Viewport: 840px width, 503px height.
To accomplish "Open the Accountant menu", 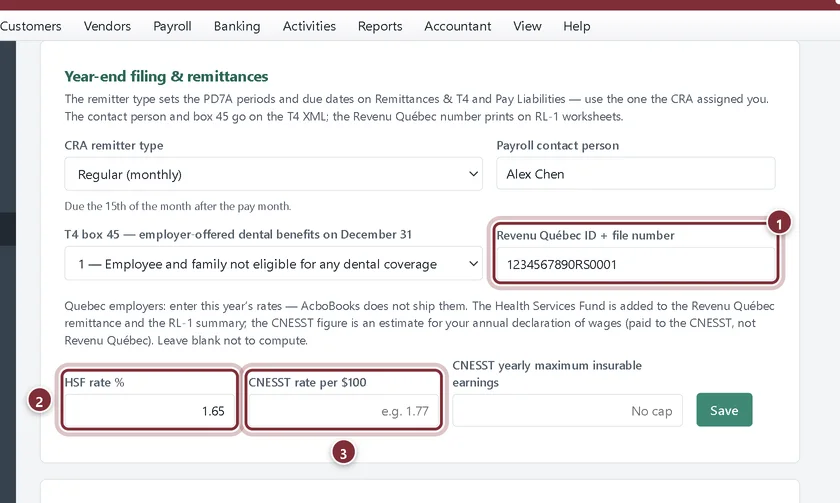I will 458,26.
